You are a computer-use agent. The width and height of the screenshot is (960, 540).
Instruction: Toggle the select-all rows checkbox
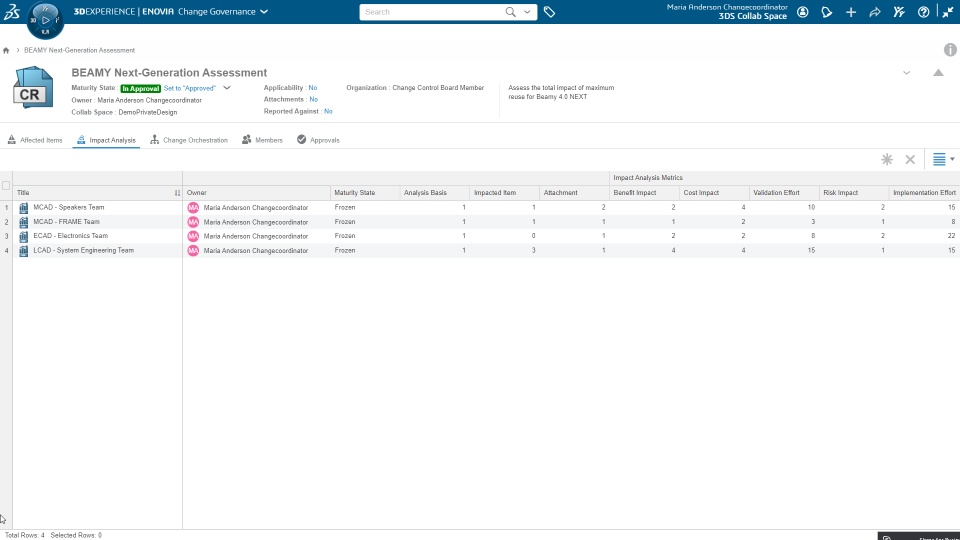pyautogui.click(x=6, y=186)
